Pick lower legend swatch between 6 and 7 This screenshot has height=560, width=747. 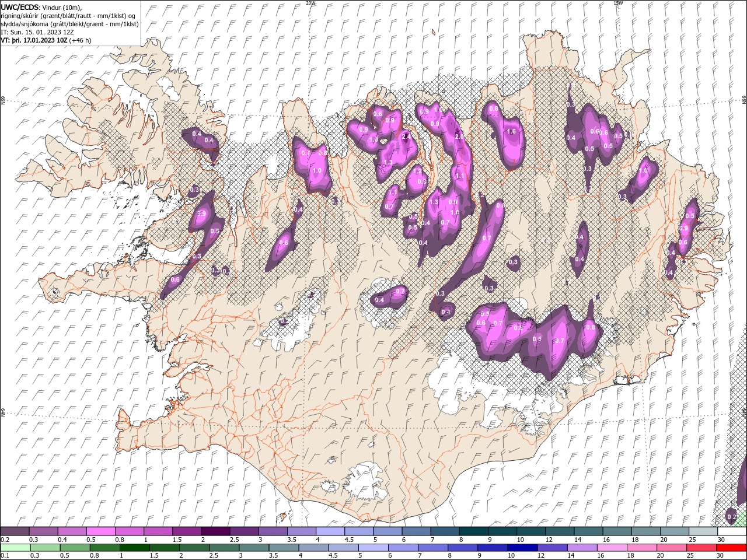(x=403, y=548)
